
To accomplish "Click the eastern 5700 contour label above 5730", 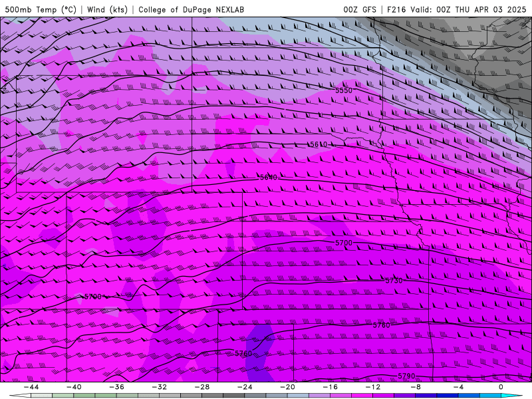I will 344,243.
